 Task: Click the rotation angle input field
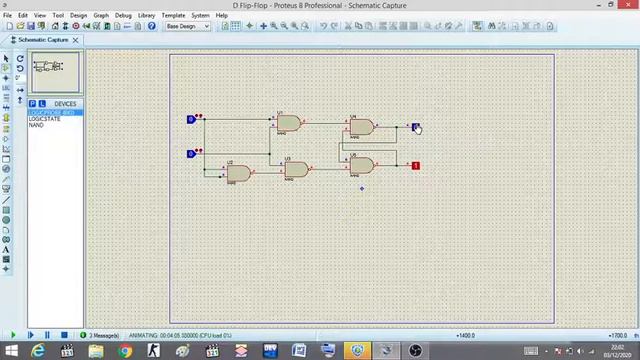[x=20, y=78]
